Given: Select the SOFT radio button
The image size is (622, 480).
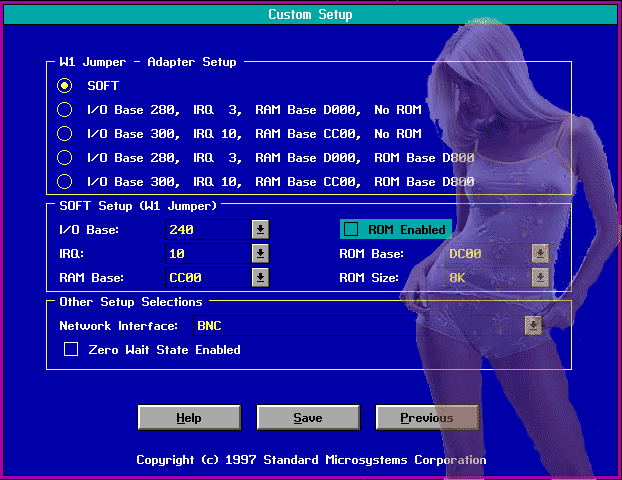Looking at the screenshot, I should pyautogui.click(x=65, y=86).
